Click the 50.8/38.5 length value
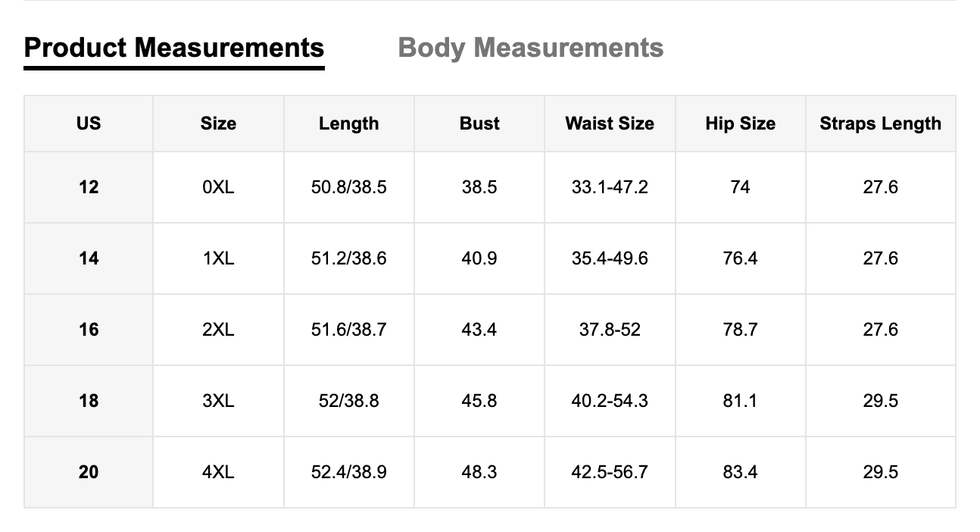Viewport: 980px width, 532px height. [348, 187]
